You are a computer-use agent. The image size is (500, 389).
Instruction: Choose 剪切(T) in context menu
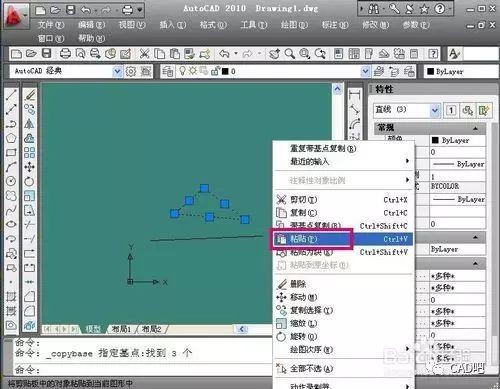point(343,200)
